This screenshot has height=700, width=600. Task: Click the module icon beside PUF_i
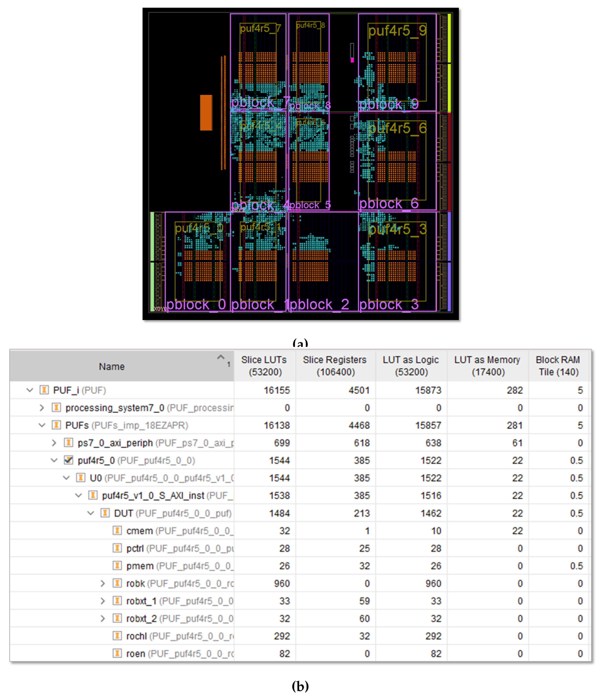click(44, 390)
